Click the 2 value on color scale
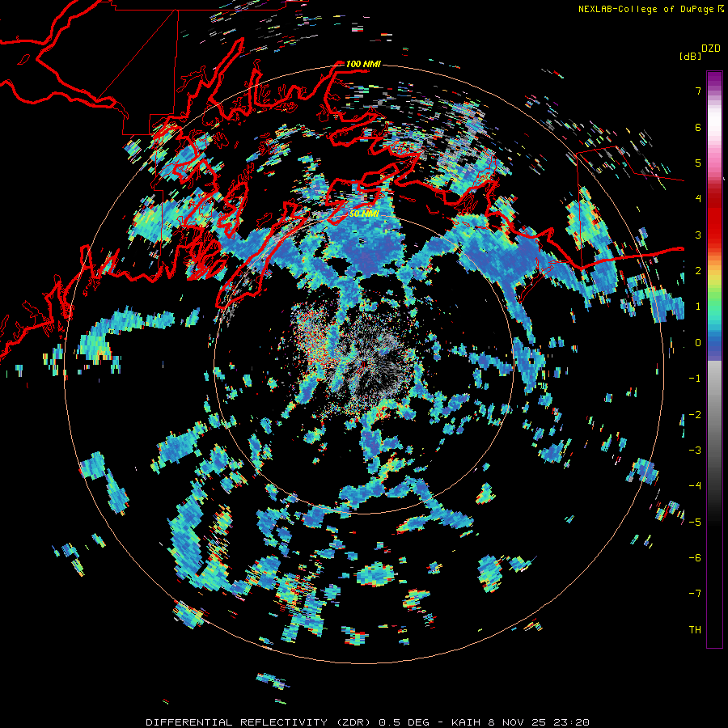 (x=698, y=271)
